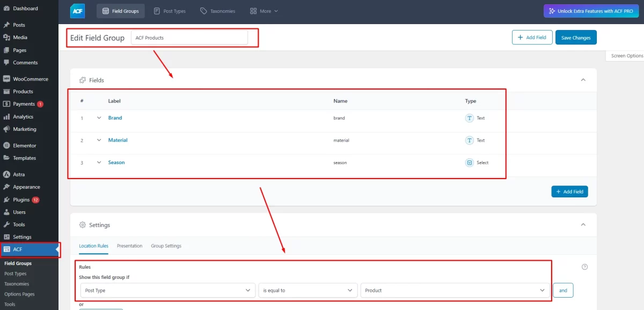644x310 pixels.
Task: Open the Season field by clicking its label link
Action: coord(116,163)
